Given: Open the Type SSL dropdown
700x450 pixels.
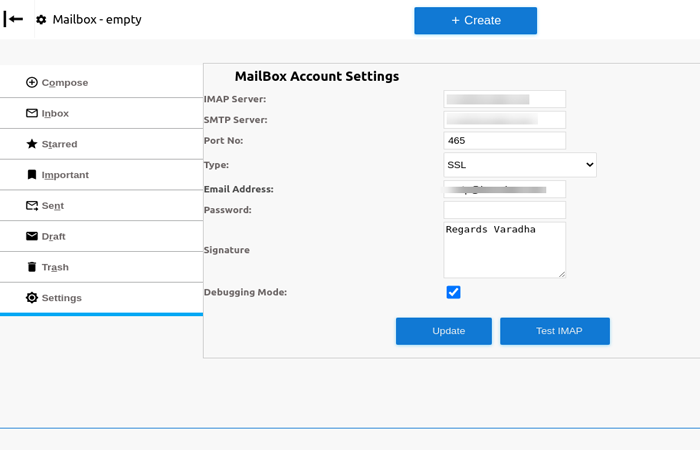Looking at the screenshot, I should point(520,165).
